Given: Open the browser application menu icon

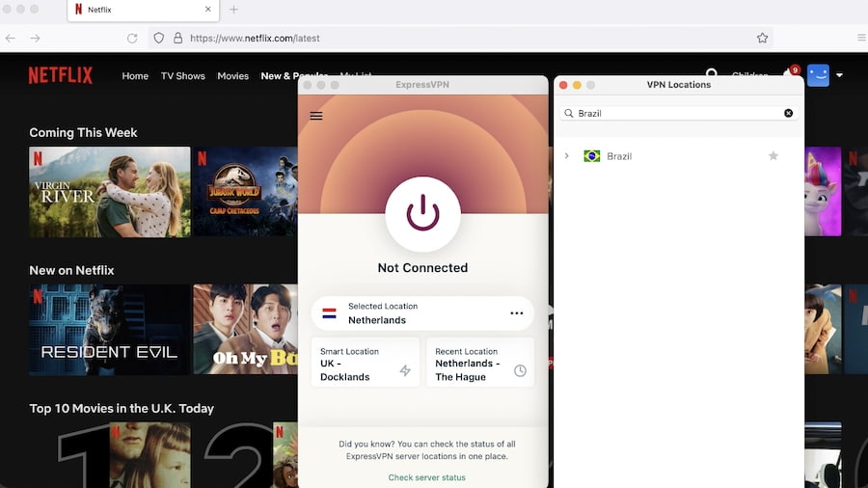Looking at the screenshot, I should [861, 38].
